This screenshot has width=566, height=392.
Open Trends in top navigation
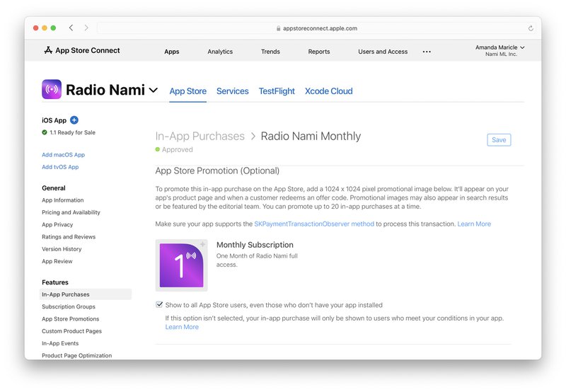click(270, 52)
